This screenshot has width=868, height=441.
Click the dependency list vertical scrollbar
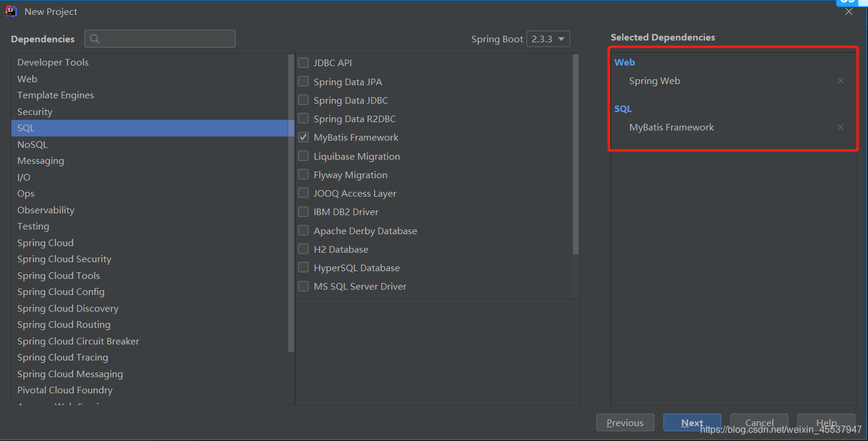tap(576, 155)
